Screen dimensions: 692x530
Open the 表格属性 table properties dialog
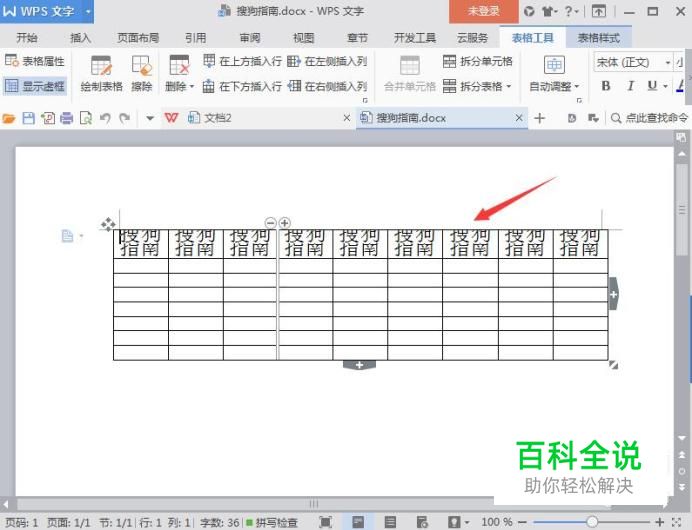(35, 61)
